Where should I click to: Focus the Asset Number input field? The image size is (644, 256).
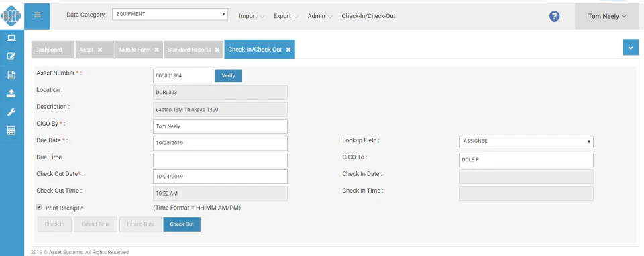(183, 76)
